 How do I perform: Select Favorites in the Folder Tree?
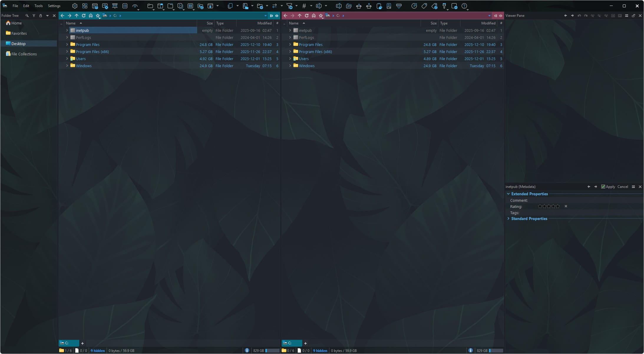click(19, 33)
